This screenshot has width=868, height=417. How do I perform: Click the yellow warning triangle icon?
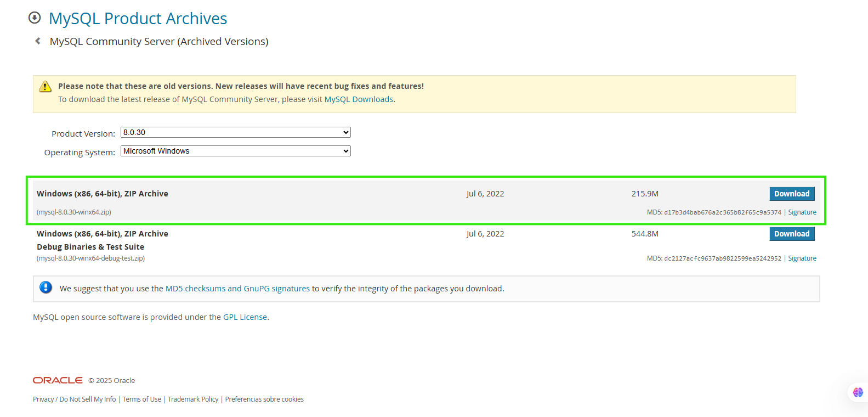(x=45, y=87)
